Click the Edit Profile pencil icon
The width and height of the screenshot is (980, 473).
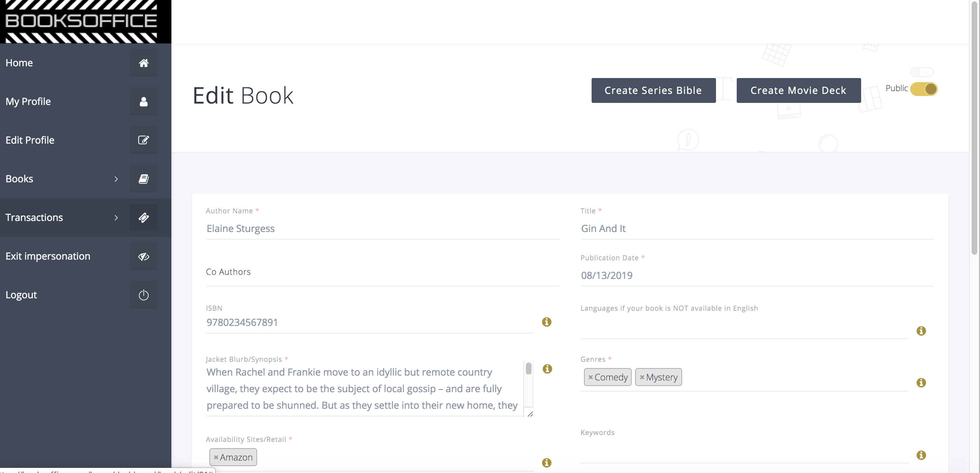tap(143, 140)
